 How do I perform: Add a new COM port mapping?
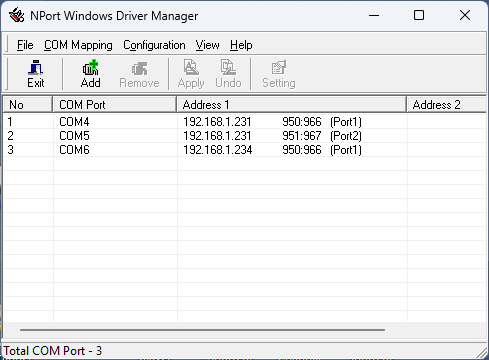point(90,74)
